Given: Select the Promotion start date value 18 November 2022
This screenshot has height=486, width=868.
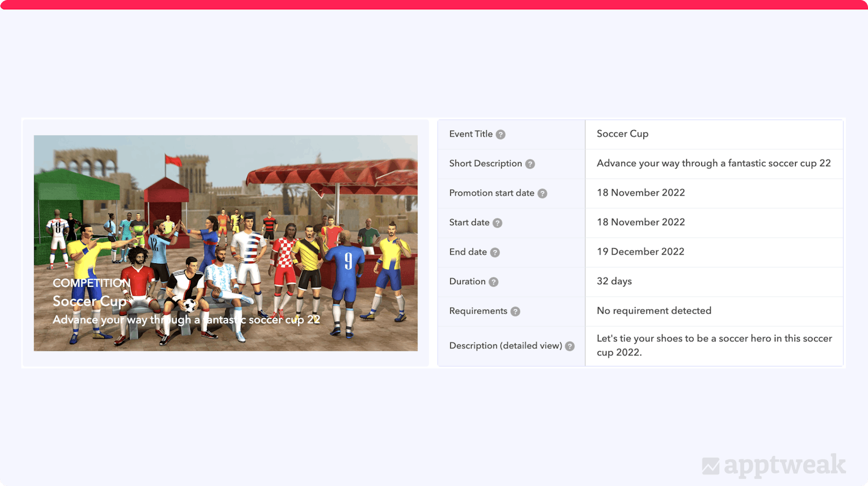Looking at the screenshot, I should [641, 193].
